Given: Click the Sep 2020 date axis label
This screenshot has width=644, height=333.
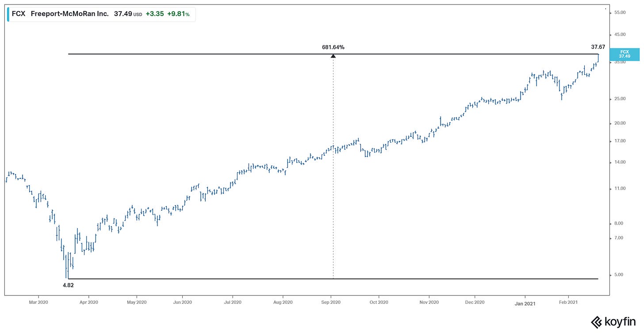Looking at the screenshot, I should [x=331, y=302].
